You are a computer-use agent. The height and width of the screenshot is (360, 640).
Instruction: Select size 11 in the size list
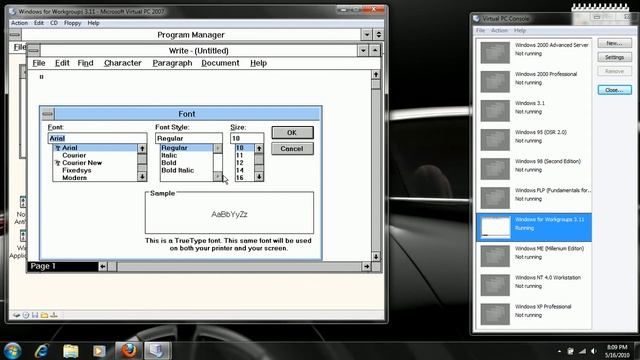(244, 156)
